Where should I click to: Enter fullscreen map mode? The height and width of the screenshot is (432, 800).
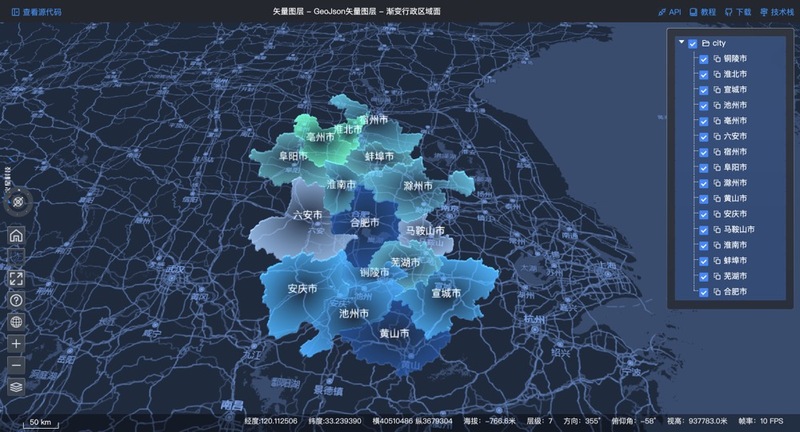pyautogui.click(x=16, y=278)
